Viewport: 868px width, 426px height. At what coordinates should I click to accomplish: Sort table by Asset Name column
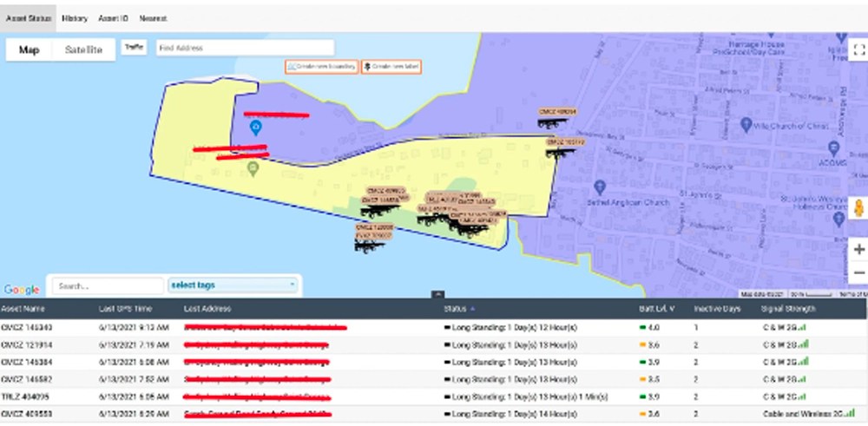pos(23,309)
